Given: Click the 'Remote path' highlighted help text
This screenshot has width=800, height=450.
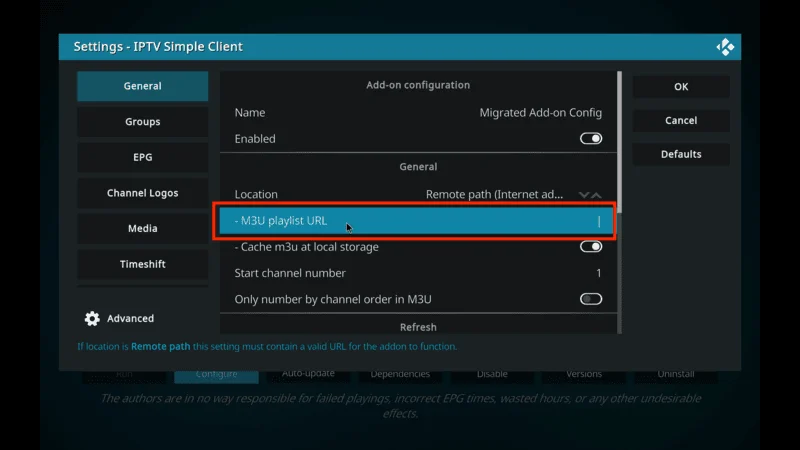Looking at the screenshot, I should (x=160, y=346).
